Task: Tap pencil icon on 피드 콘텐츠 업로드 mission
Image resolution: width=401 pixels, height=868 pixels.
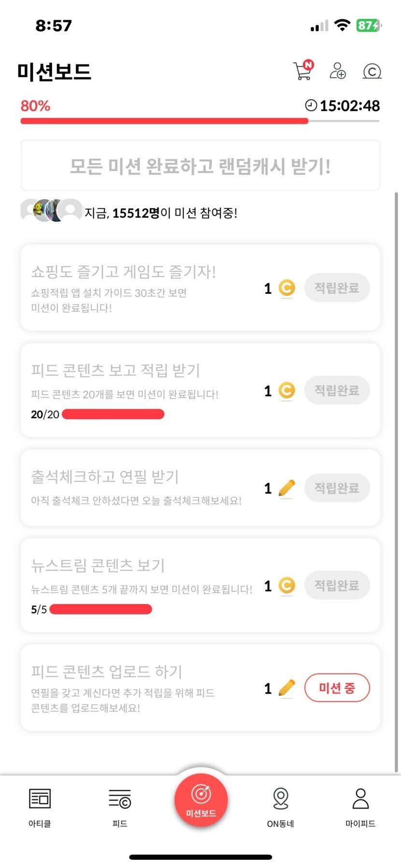Action: pos(287,688)
